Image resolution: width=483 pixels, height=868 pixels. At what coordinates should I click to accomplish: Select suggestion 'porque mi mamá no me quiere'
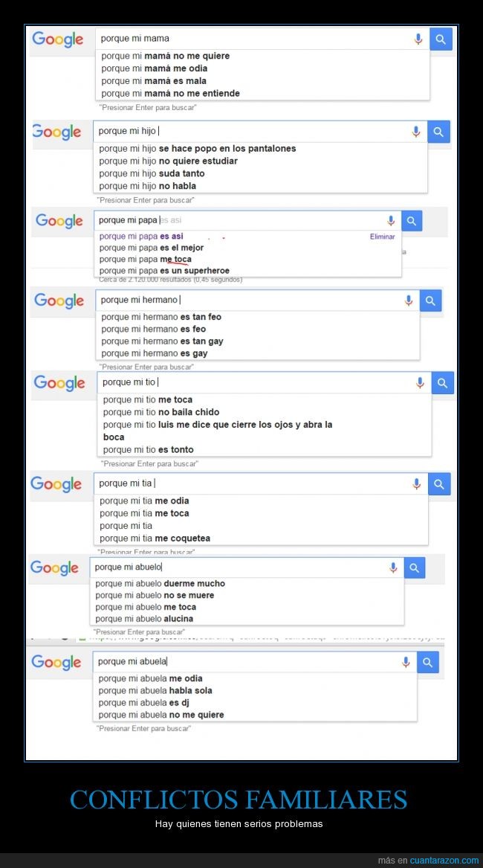[166, 56]
